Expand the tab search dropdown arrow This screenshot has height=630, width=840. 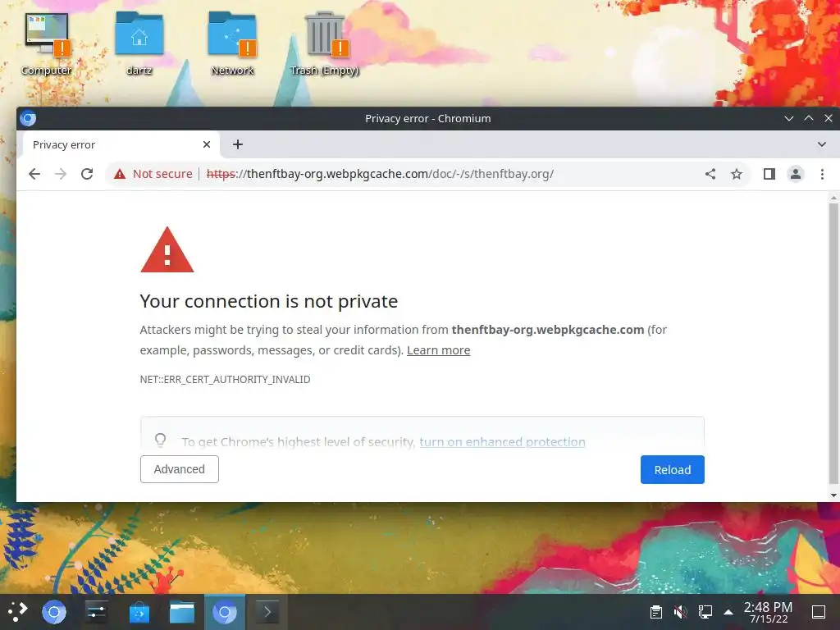point(822,144)
